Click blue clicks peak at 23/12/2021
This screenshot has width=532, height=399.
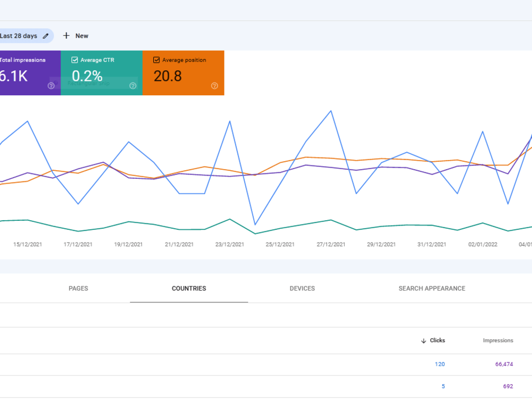(230, 121)
